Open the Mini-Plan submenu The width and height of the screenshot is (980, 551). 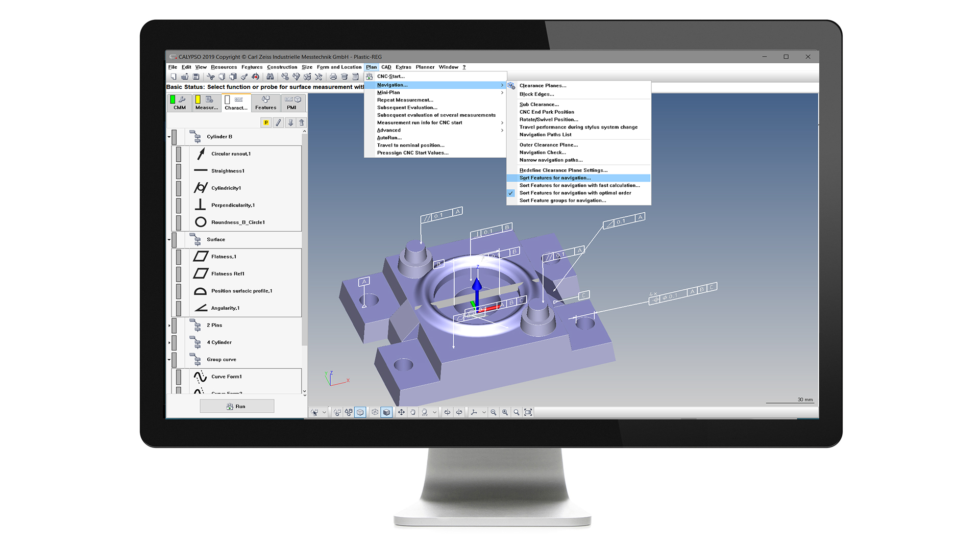point(435,92)
